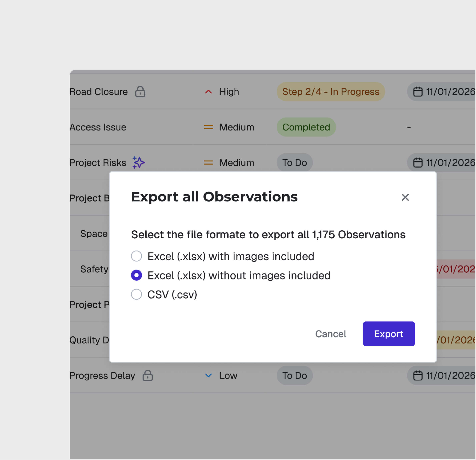The image size is (476, 460).
Task: Click the lock icon next to Progress Delay
Action: point(148,375)
